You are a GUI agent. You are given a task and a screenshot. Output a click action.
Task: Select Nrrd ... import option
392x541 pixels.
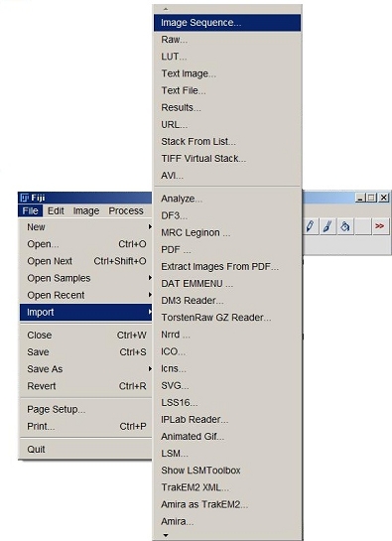click(227, 335)
